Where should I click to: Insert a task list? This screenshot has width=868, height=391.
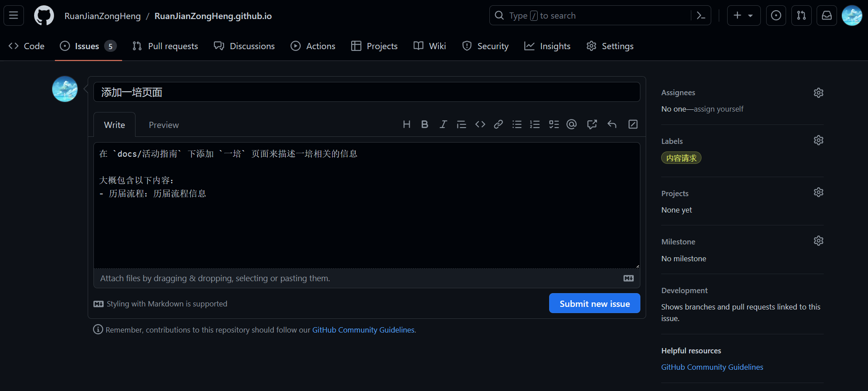click(554, 124)
